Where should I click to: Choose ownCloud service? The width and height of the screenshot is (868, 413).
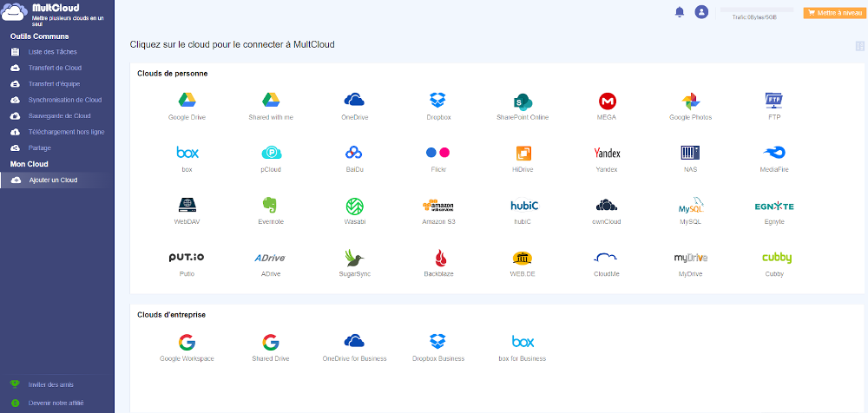(x=607, y=211)
